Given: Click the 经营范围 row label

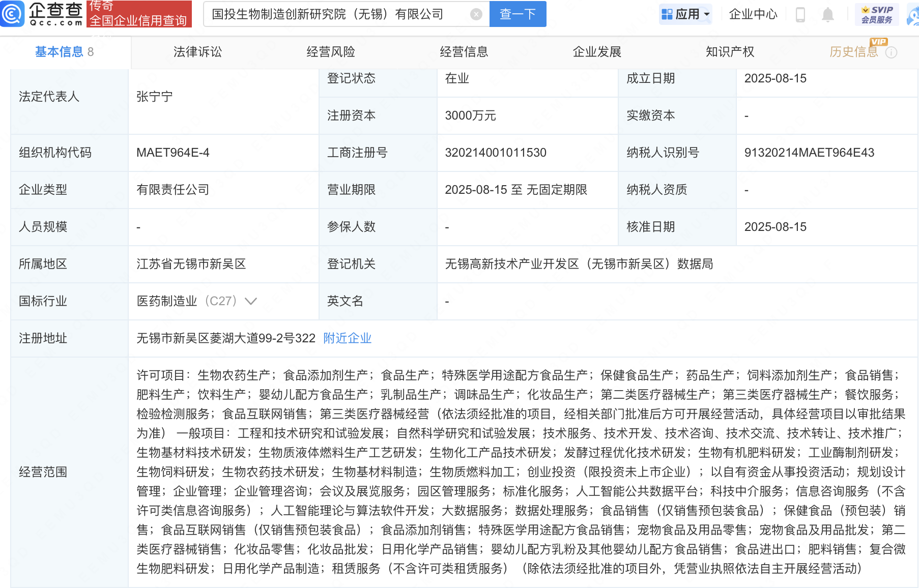Looking at the screenshot, I should (43, 472).
